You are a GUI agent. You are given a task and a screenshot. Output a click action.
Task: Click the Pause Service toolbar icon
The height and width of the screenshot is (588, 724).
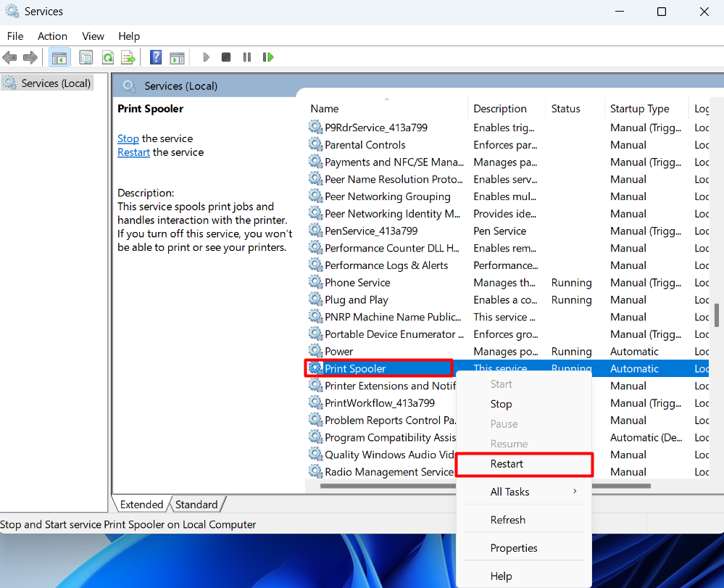point(247,57)
